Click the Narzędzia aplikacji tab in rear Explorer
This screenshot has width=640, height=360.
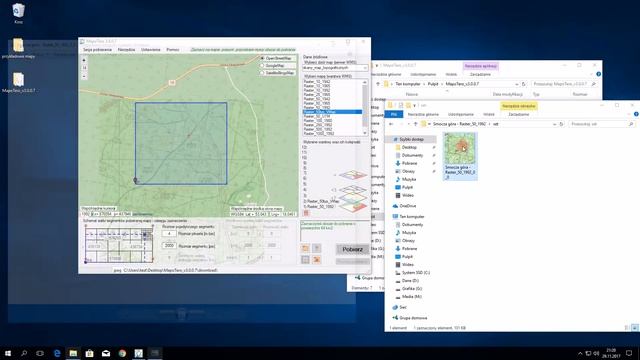pos(481,66)
